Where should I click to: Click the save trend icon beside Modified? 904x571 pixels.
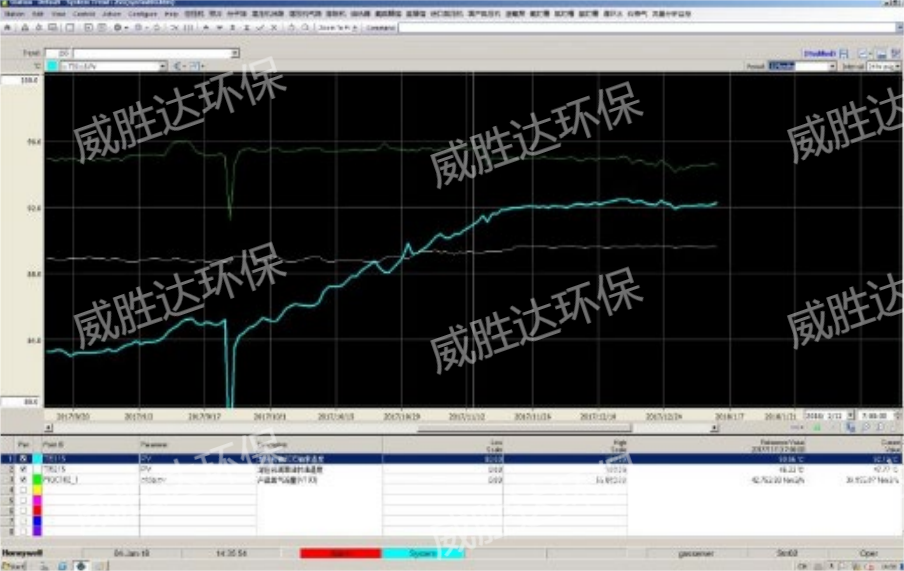click(x=844, y=53)
